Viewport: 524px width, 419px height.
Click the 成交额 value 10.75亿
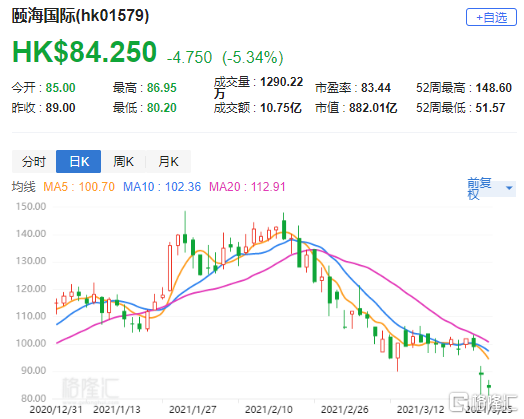point(281,108)
